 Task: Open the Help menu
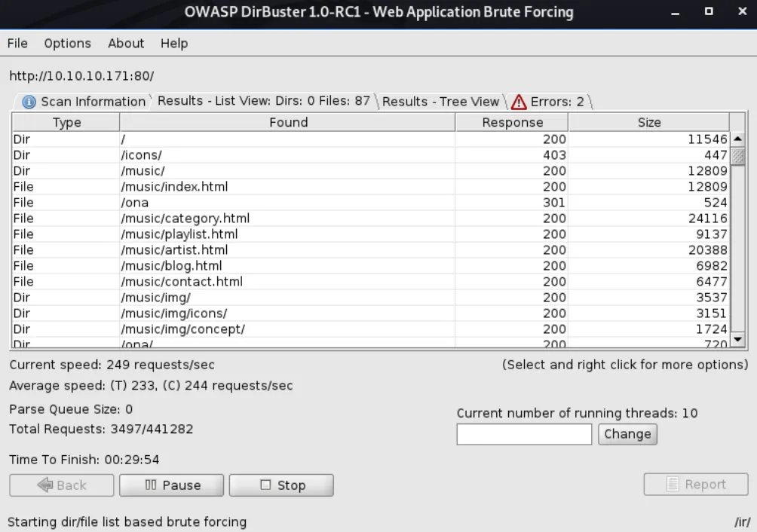point(173,44)
